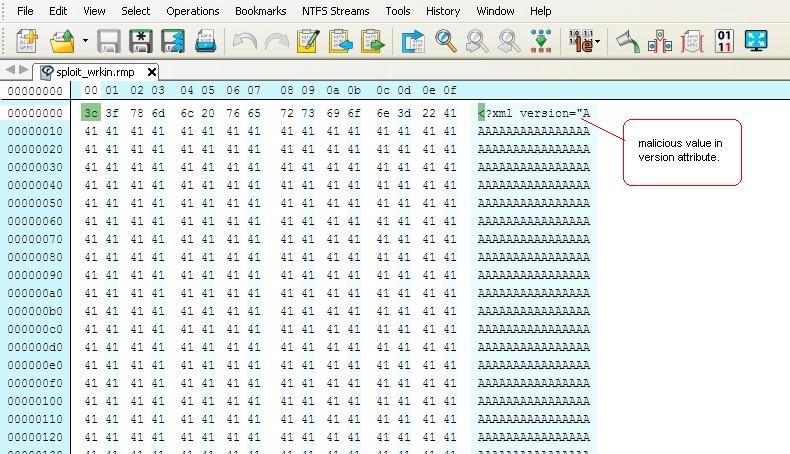Open the Find magnifier tool
Image resolution: width=790 pixels, height=454 pixels.
pos(446,41)
